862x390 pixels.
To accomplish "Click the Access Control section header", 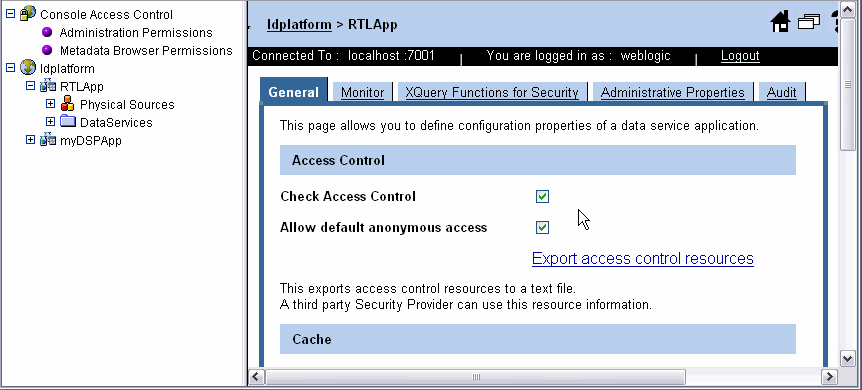I will click(538, 160).
